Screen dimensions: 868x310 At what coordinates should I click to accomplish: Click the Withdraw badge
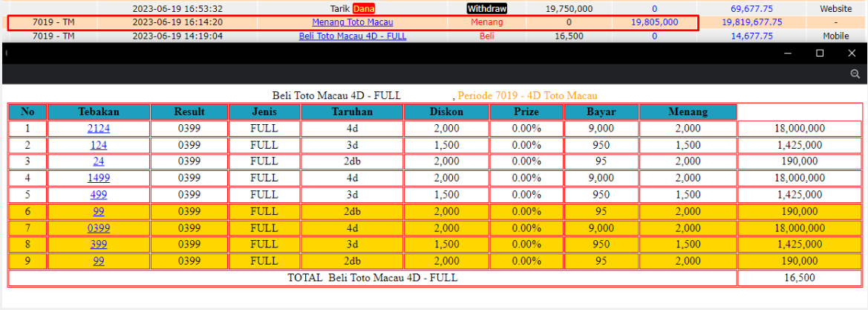[x=486, y=9]
